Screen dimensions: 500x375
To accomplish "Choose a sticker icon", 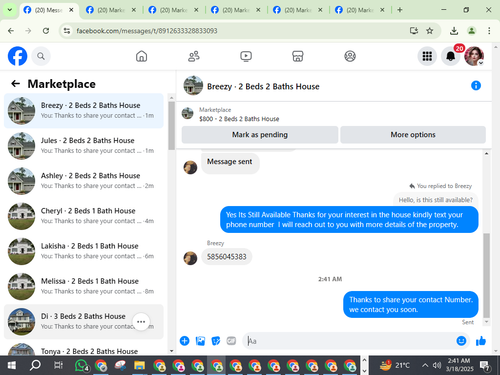I will coord(216,341).
